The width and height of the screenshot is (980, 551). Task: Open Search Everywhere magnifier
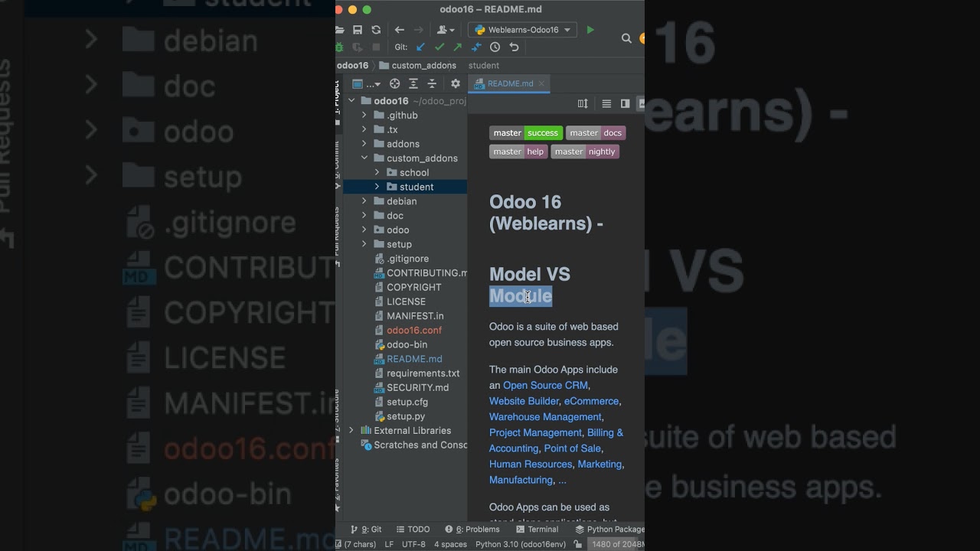(x=626, y=38)
